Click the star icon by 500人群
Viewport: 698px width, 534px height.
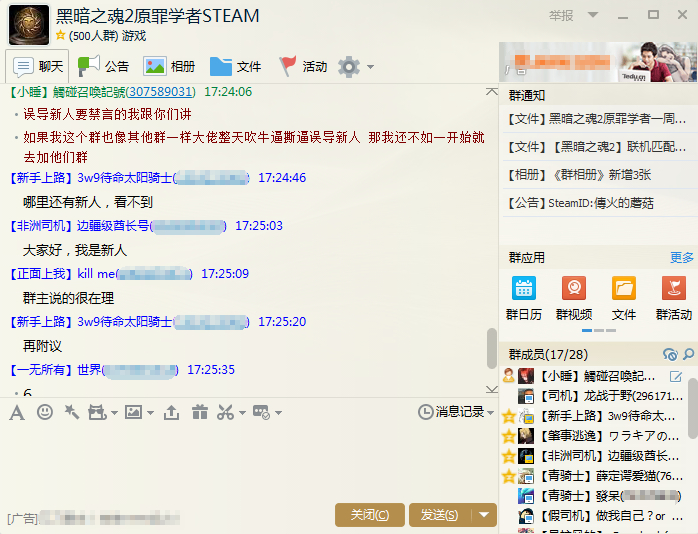(x=61, y=35)
